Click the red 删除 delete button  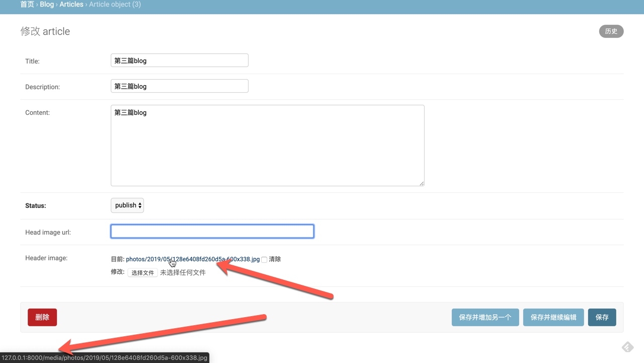point(42,317)
